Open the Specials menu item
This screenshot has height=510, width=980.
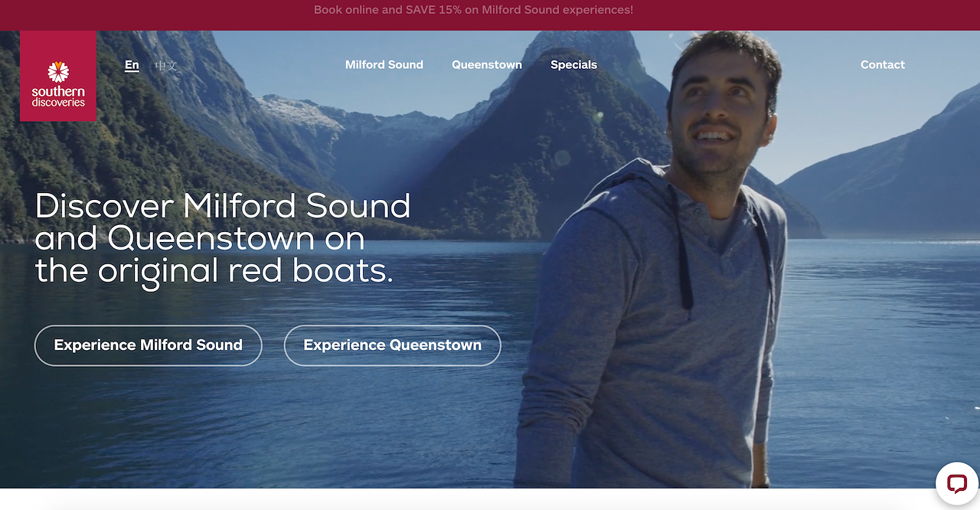(573, 65)
